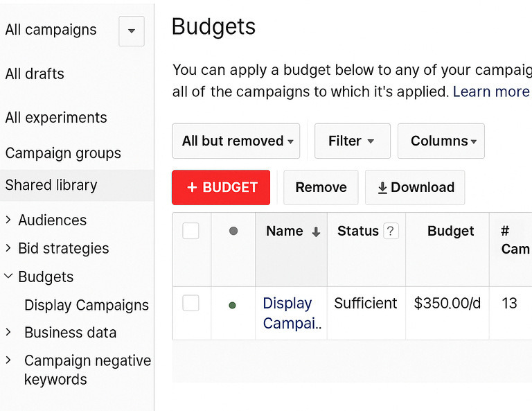The image size is (532, 411).
Task: Select Budgets in the sidebar tree
Action: click(x=46, y=277)
